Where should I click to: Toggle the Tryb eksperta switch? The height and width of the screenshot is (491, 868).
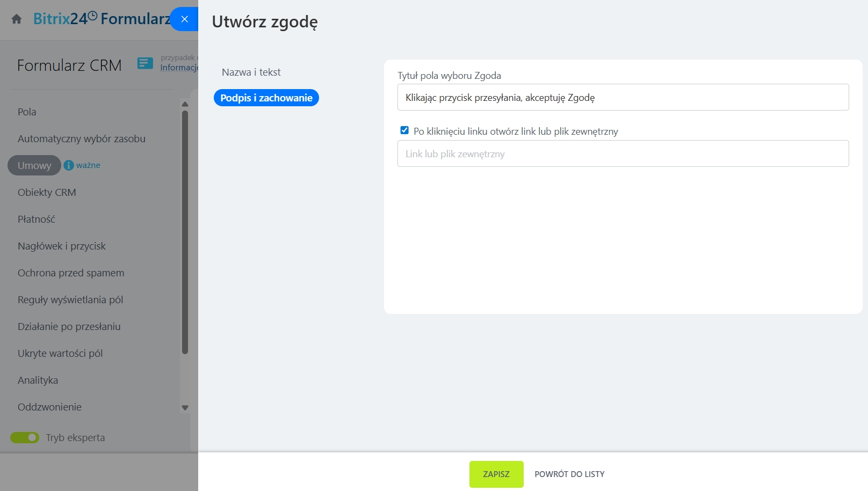tap(25, 438)
